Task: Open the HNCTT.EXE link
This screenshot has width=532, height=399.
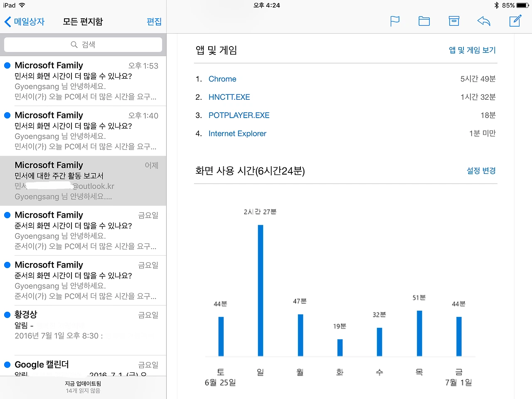Action: 229,97
